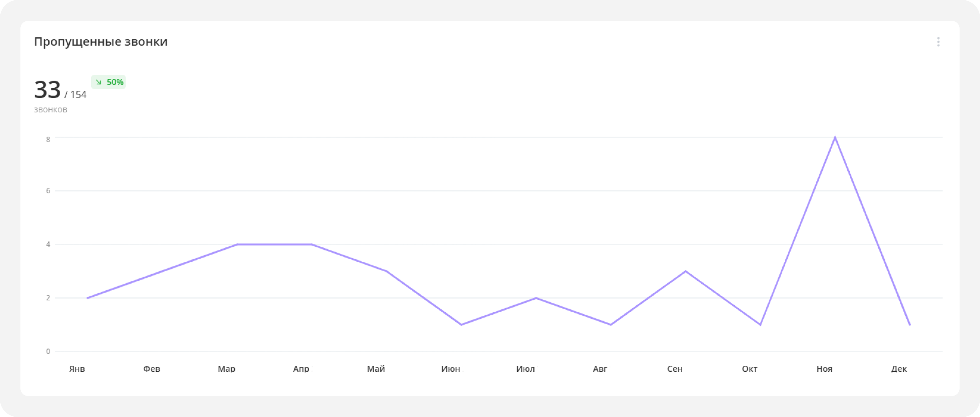980x417 pixels.
Task: Click the "Дек" label on the x-axis
Action: (899, 369)
